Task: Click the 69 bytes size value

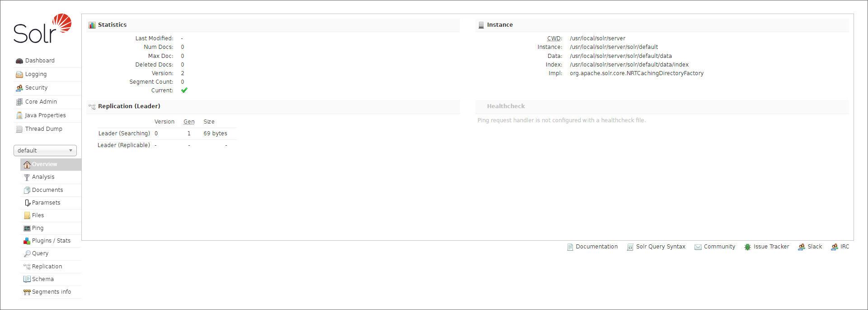Action: 215,134
